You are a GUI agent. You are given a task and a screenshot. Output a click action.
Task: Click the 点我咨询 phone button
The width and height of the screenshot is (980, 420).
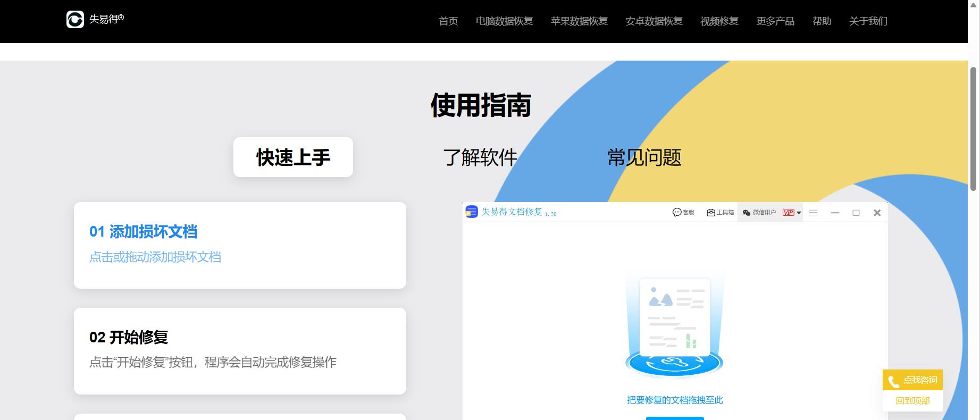click(x=912, y=380)
